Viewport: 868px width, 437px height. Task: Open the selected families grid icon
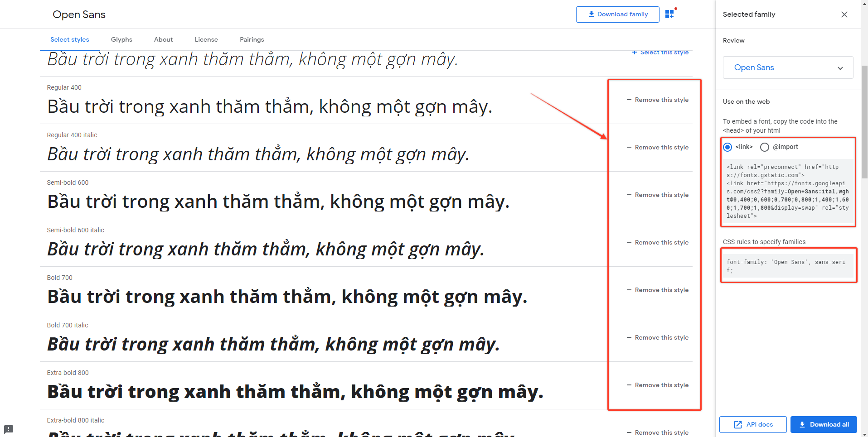(669, 14)
